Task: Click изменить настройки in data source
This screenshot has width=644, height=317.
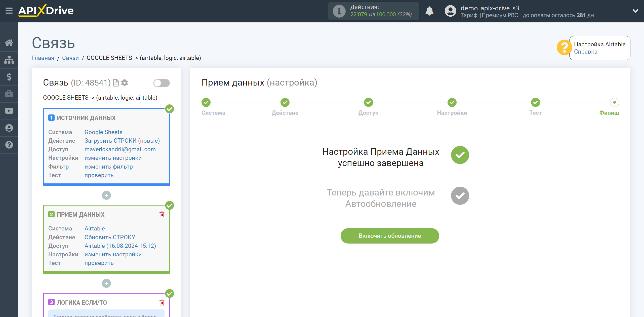Action: (113, 158)
